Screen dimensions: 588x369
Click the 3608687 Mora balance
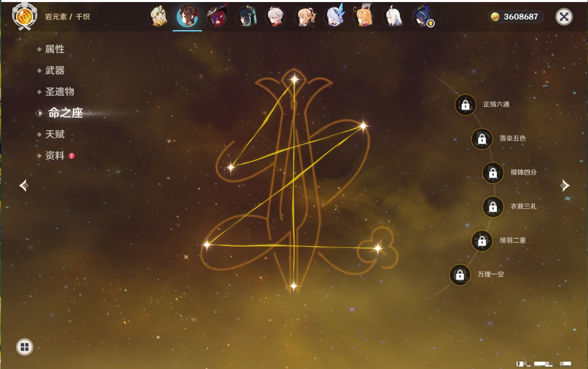521,17
